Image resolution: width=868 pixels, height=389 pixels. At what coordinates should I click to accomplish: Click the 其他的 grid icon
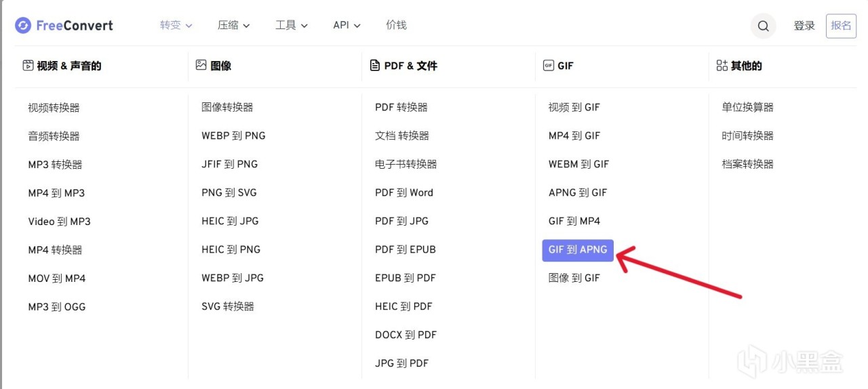tap(722, 66)
